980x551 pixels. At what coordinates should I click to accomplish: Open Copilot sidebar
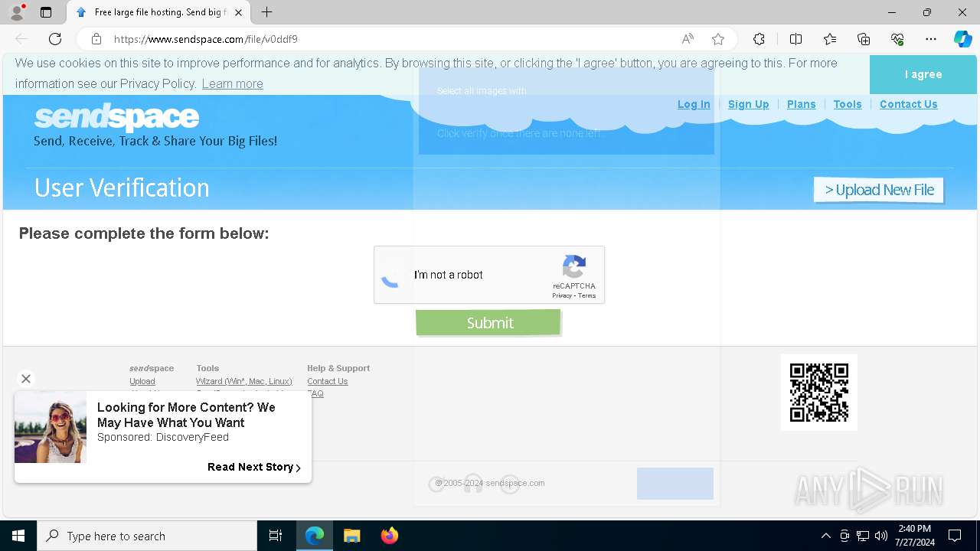(963, 39)
